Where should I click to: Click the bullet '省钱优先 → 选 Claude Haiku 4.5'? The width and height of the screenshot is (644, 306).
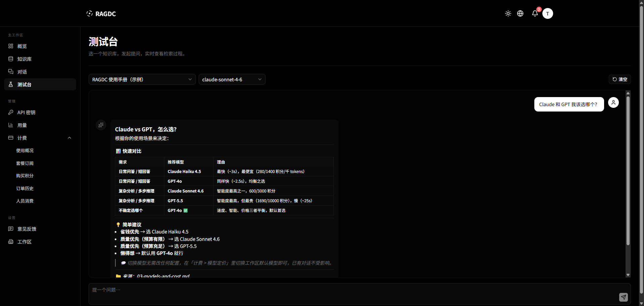coord(154,232)
